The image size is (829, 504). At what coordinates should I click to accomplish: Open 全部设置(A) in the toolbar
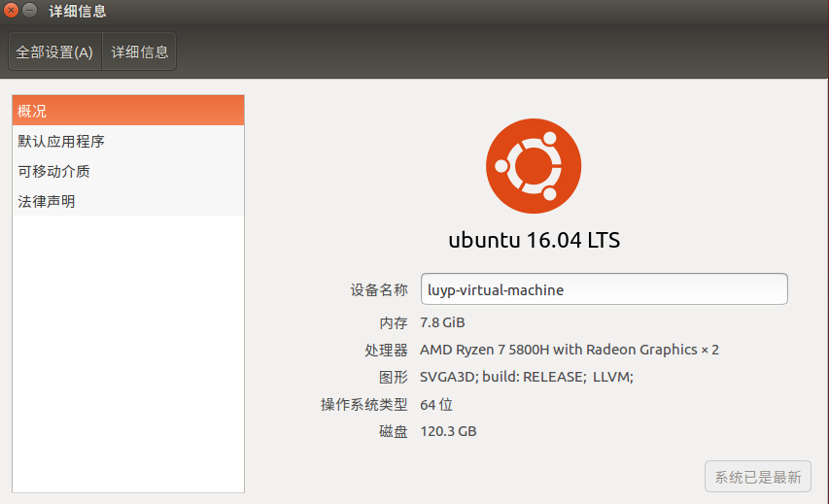54,51
